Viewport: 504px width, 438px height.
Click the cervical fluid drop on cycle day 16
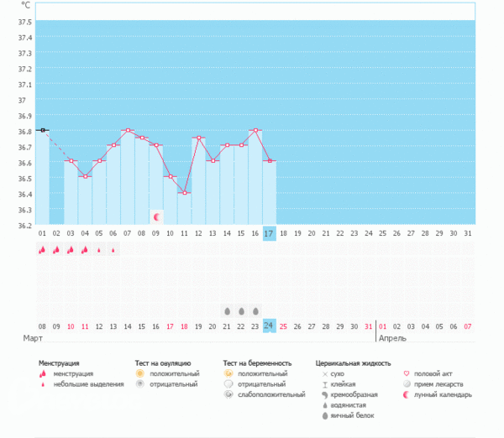255,310
